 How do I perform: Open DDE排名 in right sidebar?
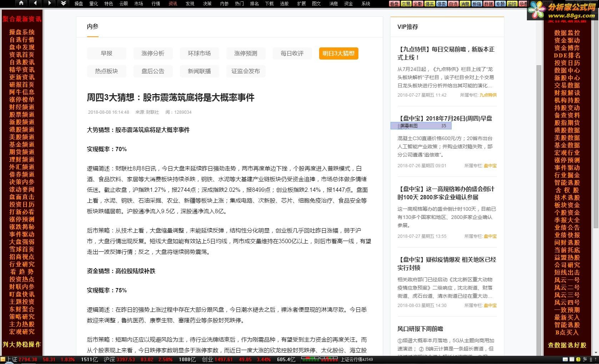pos(567,55)
